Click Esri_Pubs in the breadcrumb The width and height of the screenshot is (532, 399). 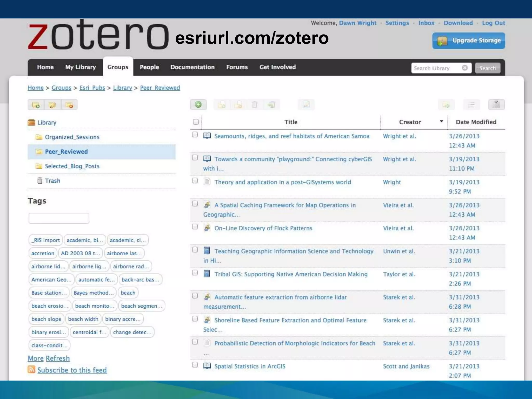92,88
